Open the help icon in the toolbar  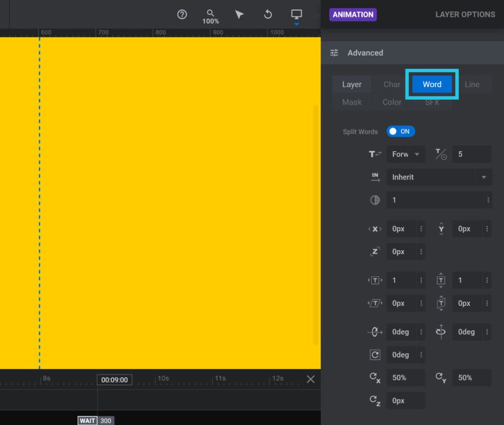(182, 15)
